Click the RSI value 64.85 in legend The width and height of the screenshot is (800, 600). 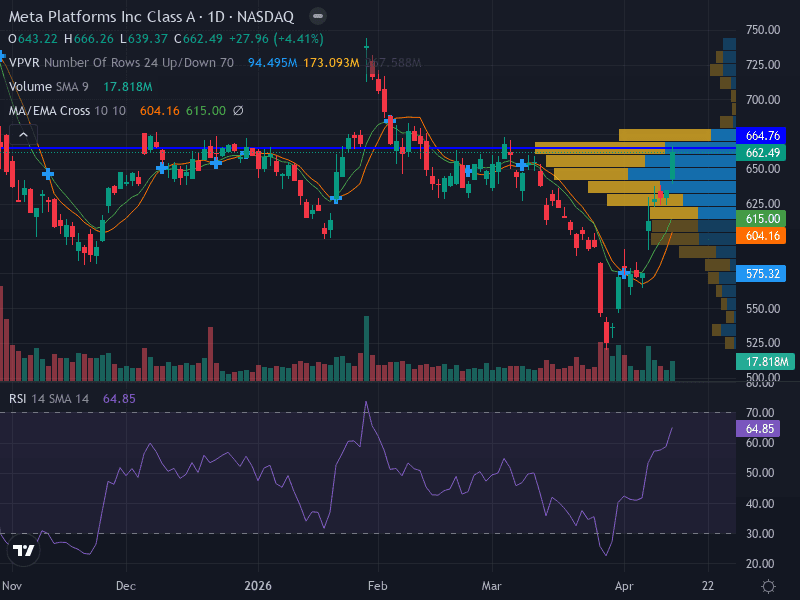click(119, 398)
